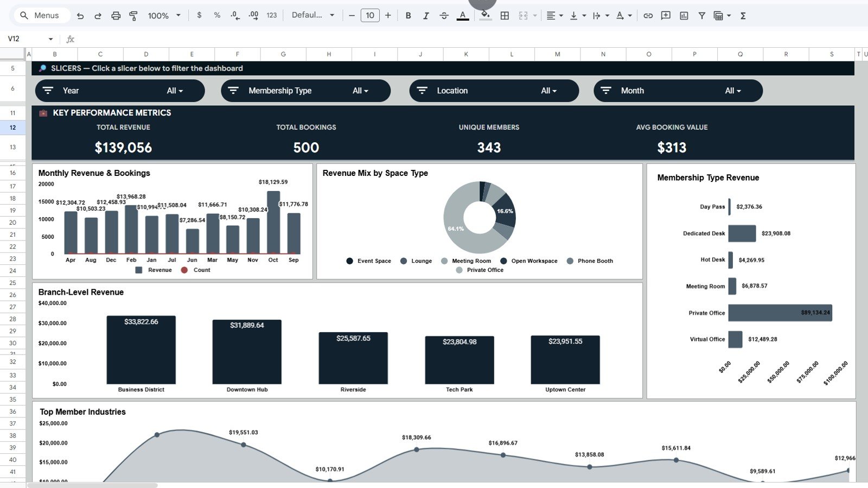Click the Menus search box
Viewport: 868px width, 488px height.
coord(43,15)
